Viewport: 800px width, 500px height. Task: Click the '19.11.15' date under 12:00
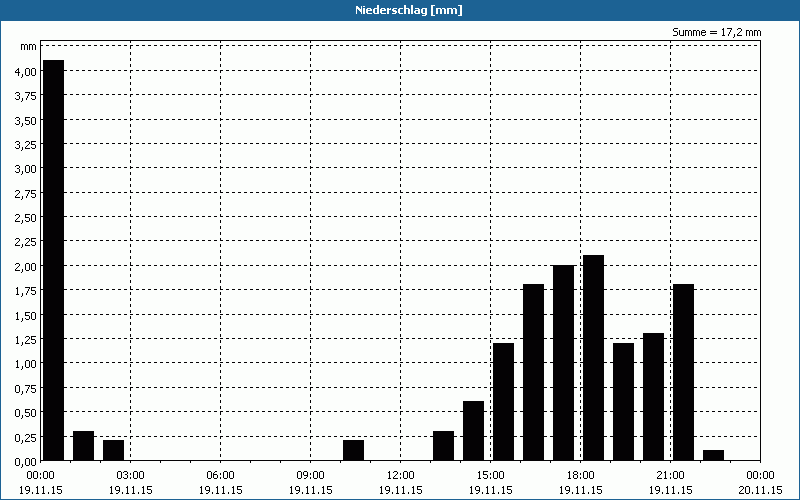click(x=401, y=490)
